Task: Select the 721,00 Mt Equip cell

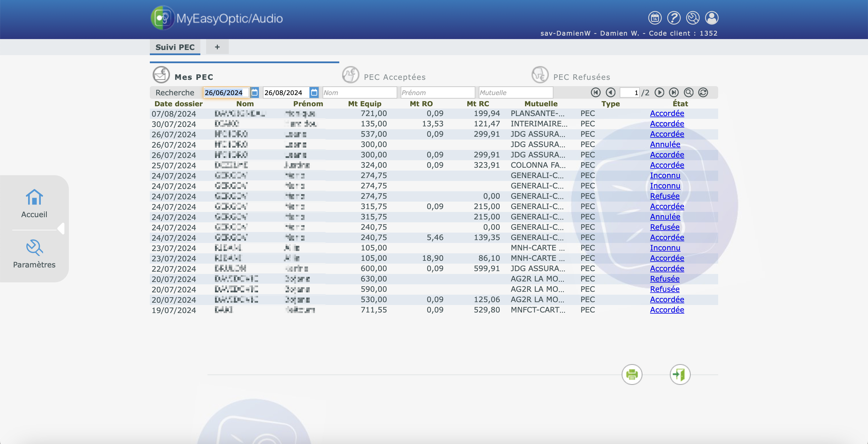Action: click(x=374, y=114)
